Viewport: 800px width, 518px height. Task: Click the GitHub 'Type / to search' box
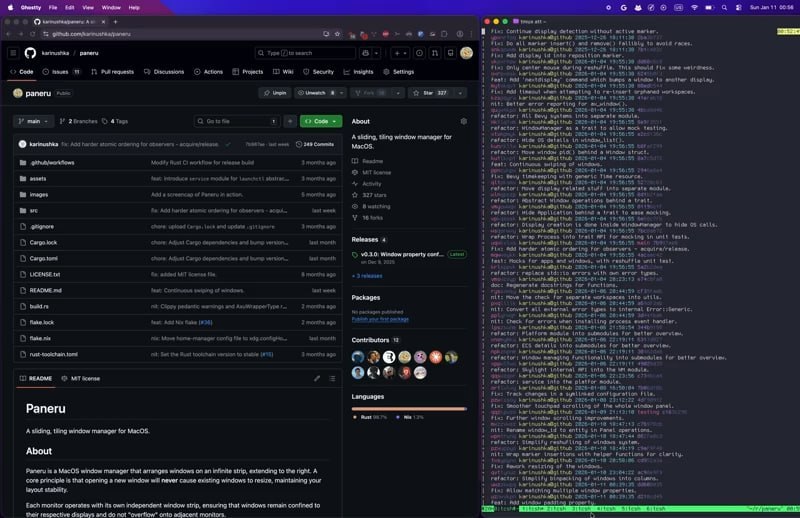tap(305, 53)
